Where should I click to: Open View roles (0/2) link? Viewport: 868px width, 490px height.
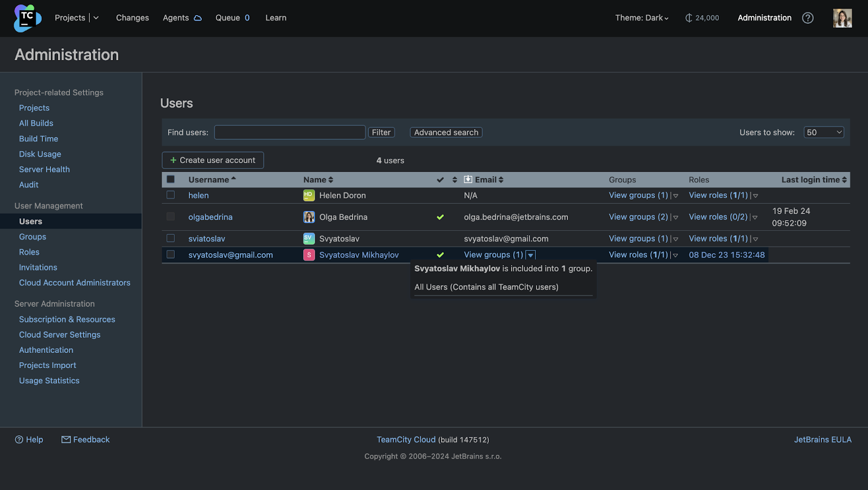[718, 217]
